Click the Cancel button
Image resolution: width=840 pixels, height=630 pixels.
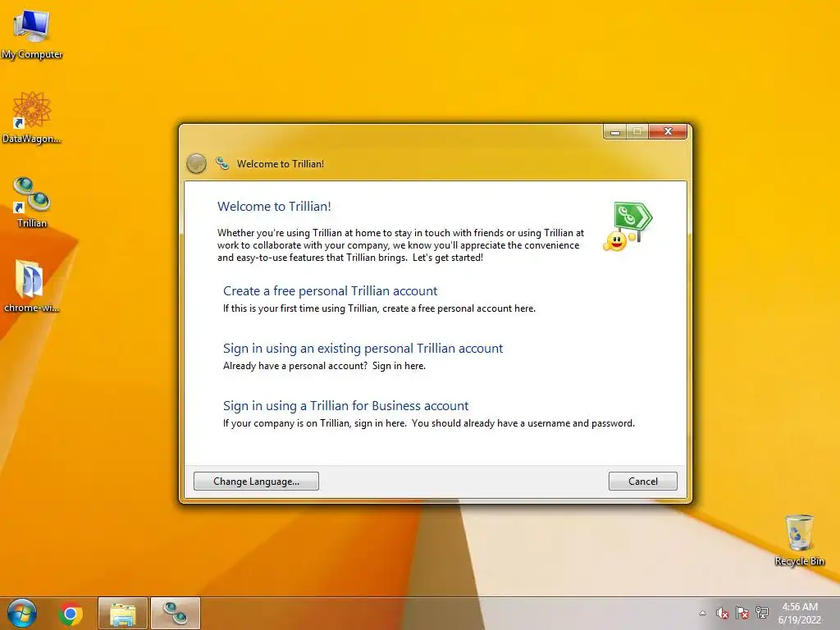pos(643,481)
